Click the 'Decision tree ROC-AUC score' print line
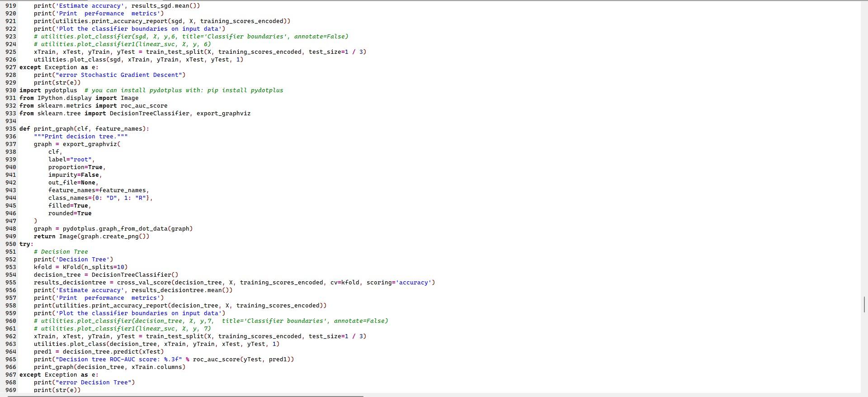The width and height of the screenshot is (868, 397). (164, 359)
